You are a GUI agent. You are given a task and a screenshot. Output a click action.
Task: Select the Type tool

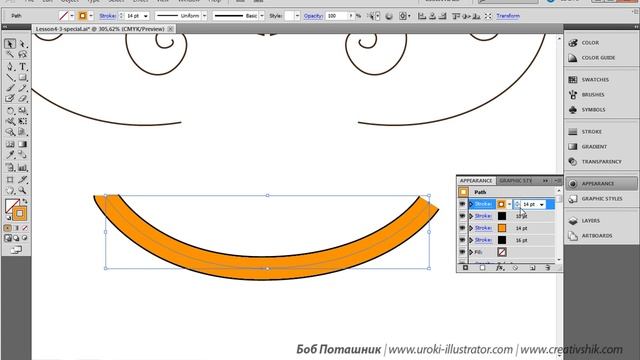point(22,67)
